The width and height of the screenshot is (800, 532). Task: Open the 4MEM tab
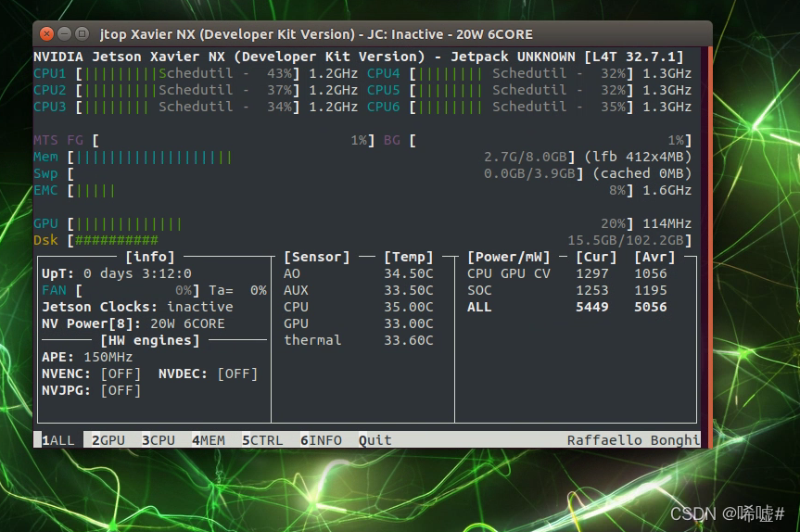(209, 440)
